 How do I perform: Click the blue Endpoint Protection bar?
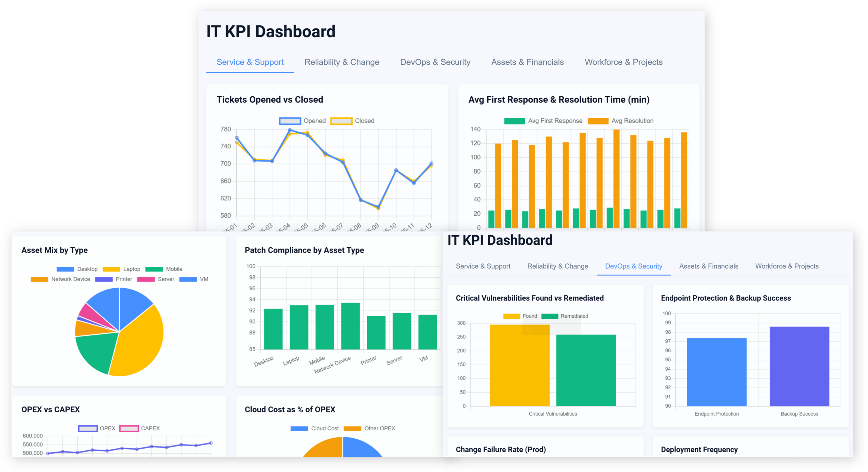coord(716,372)
